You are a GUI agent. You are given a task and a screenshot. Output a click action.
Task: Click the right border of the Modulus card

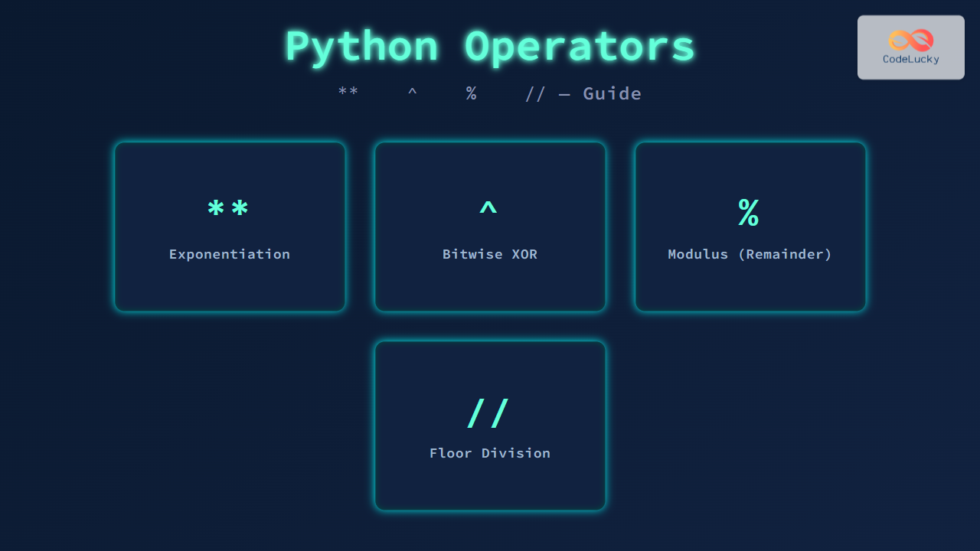(866, 227)
